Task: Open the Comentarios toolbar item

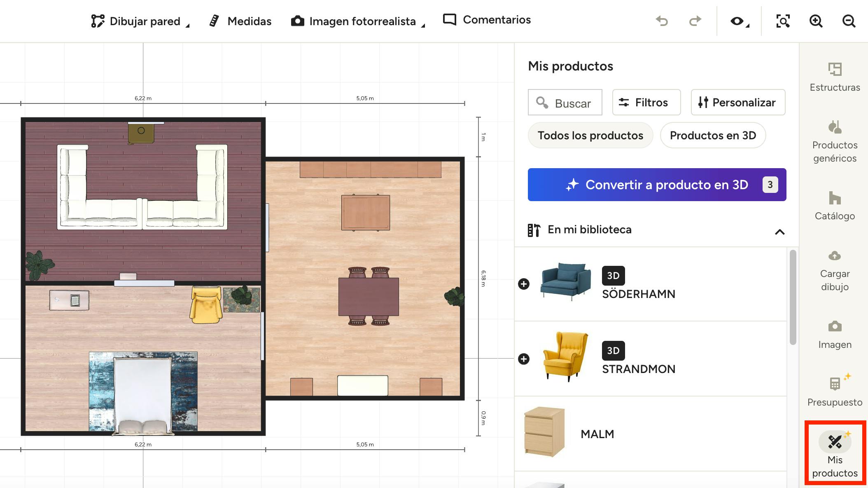Action: pos(487,20)
